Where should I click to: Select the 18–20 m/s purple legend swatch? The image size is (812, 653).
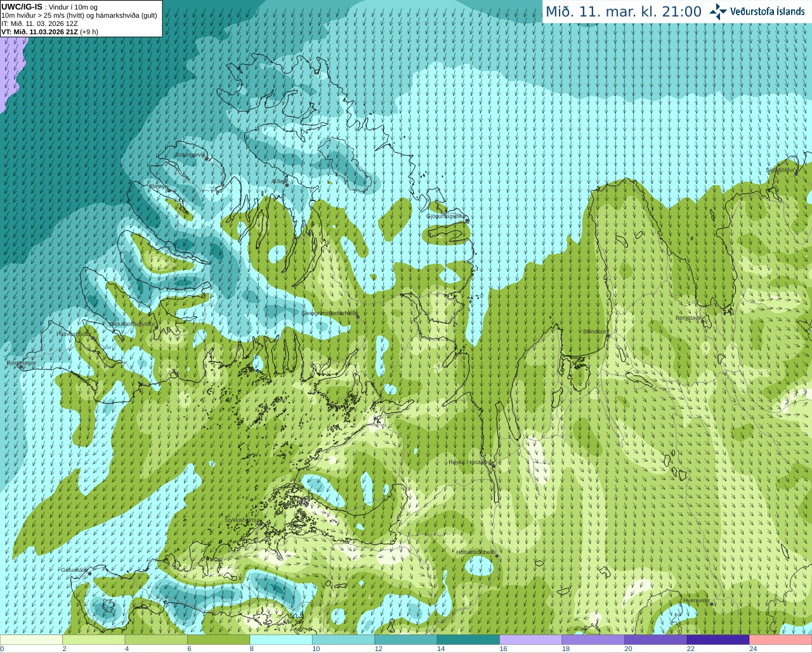click(594, 640)
